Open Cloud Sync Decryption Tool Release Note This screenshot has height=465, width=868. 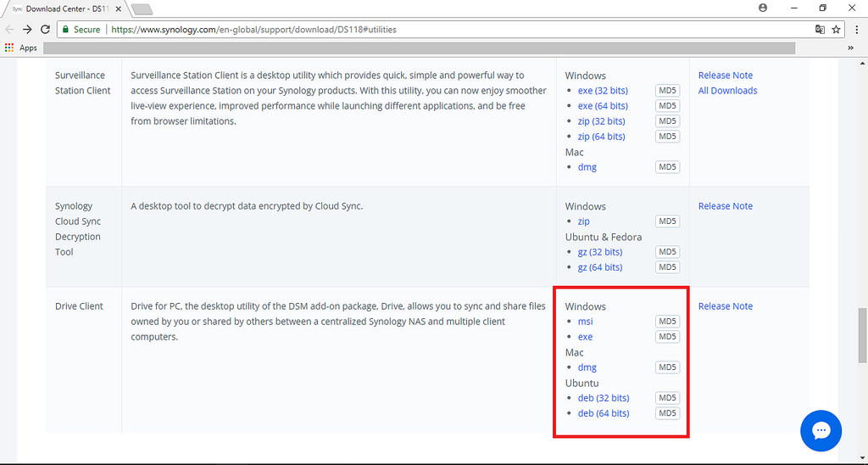pyautogui.click(x=726, y=206)
